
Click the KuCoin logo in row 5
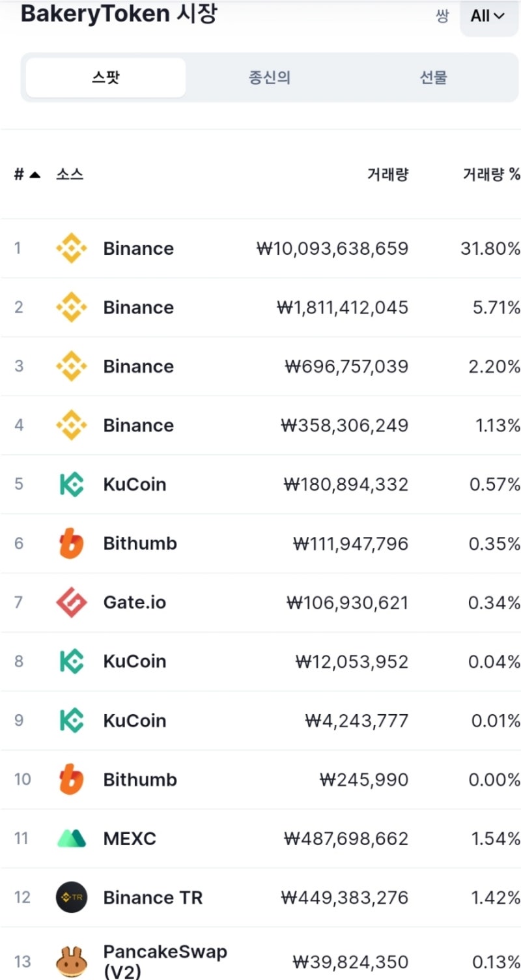pyautogui.click(x=71, y=484)
